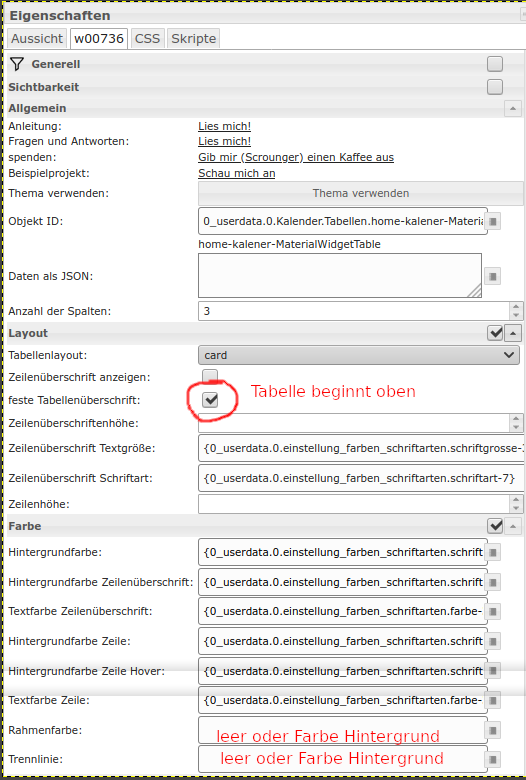Open object picker next to Objekt ID field

(x=493, y=221)
